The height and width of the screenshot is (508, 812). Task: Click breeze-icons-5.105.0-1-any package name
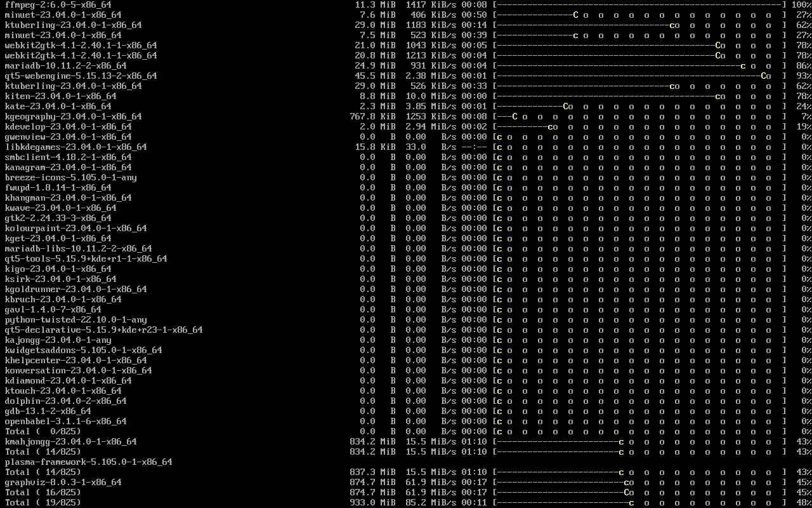[x=70, y=177]
